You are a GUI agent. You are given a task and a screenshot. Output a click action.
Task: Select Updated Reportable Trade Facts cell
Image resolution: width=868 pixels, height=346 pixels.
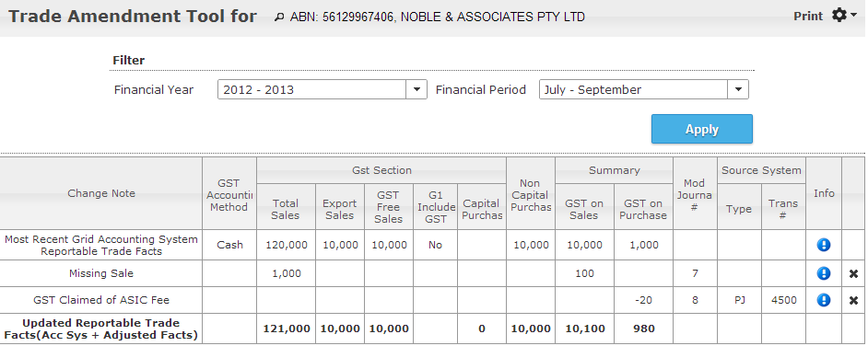click(101, 329)
